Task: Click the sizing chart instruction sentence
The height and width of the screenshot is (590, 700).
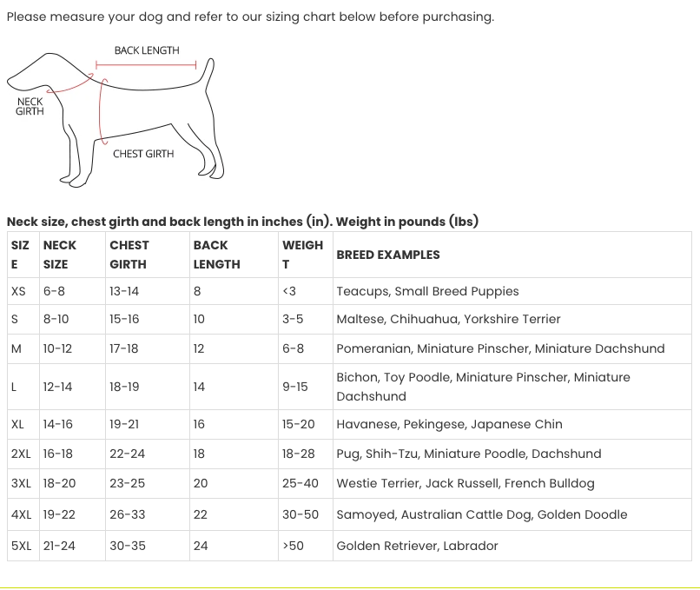Action: point(250,17)
